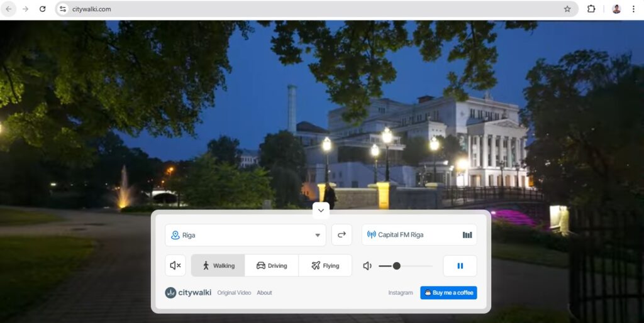Mute the street sound icon

coord(175,265)
